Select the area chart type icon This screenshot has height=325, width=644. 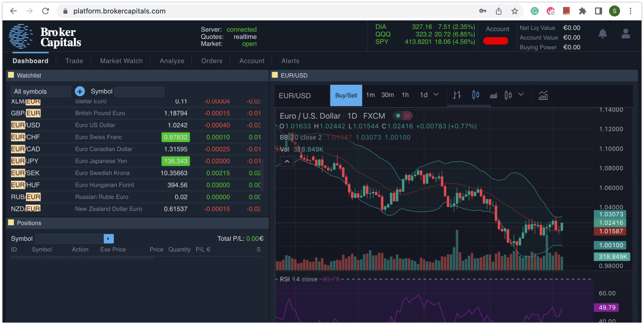(x=493, y=95)
